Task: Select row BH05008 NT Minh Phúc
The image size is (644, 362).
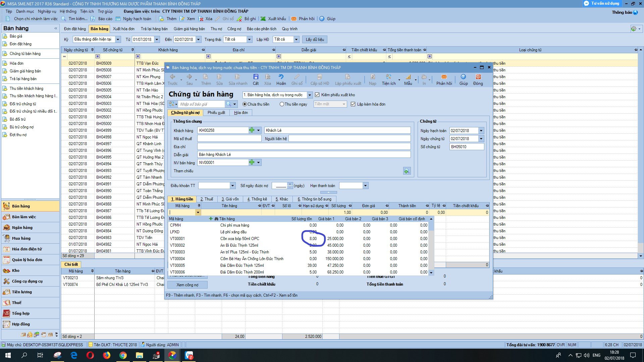Action: [x=113, y=70]
